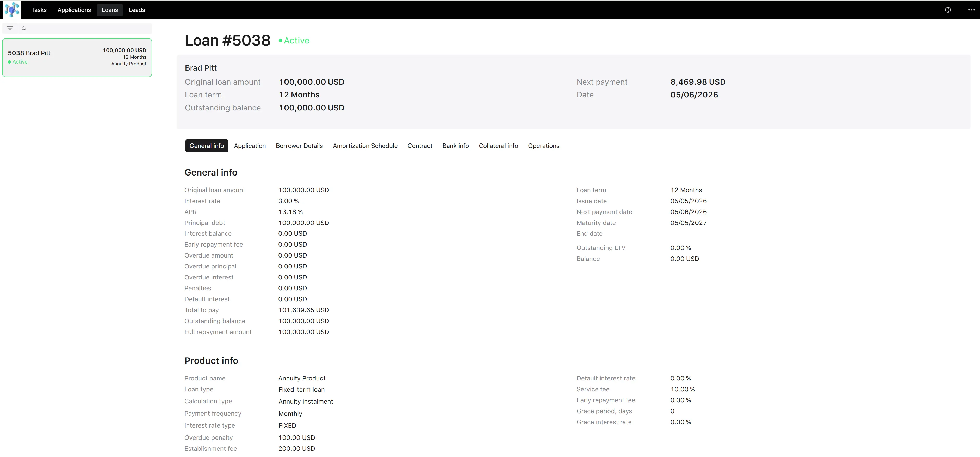980x457 pixels.
Task: Go to Applications in top navigation
Action: 74,10
